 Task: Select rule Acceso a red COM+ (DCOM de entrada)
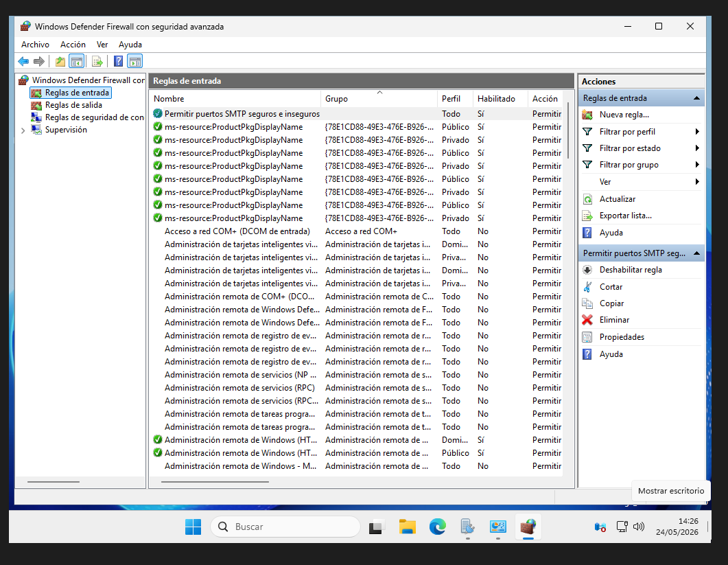[x=357, y=231]
